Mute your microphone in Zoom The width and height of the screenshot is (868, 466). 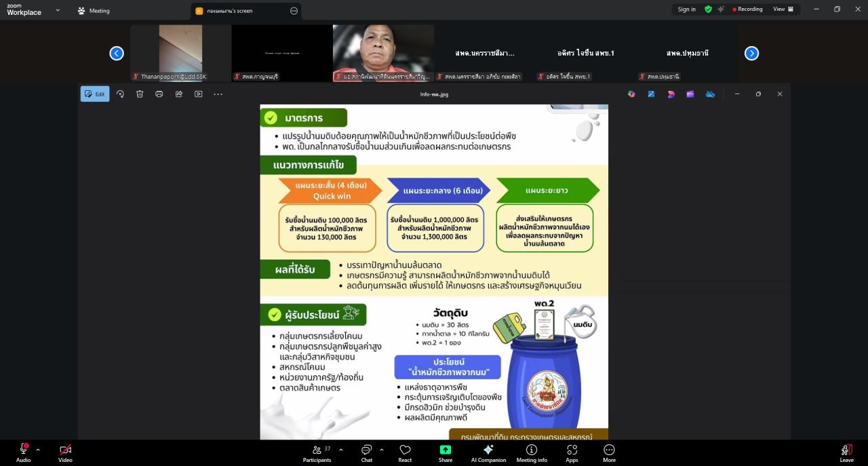23,452
